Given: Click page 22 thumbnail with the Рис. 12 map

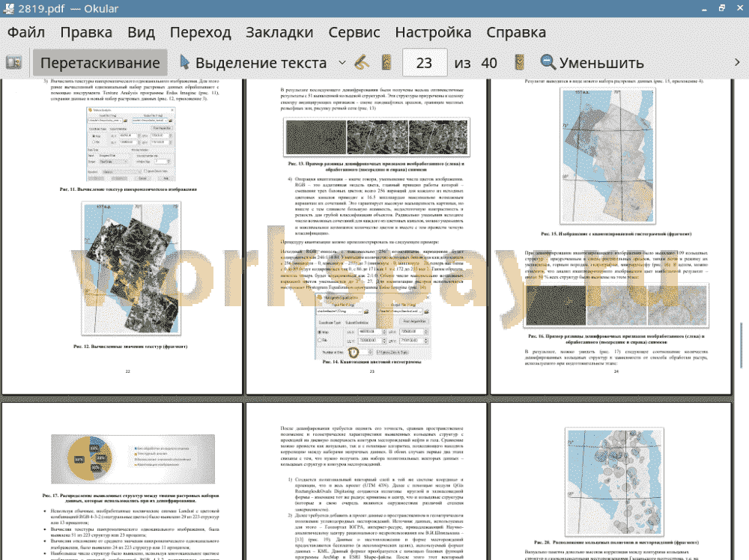Looking at the screenshot, I should (122, 237).
